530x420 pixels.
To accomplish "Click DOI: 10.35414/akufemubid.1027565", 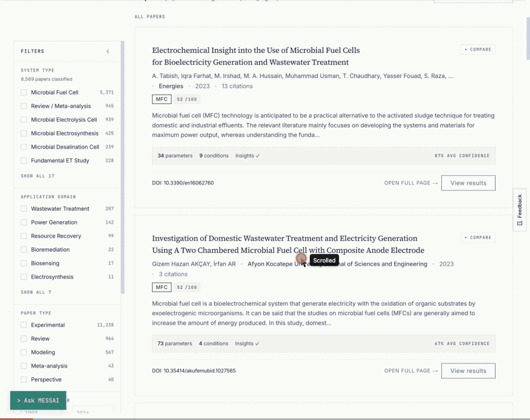I will (194, 371).
